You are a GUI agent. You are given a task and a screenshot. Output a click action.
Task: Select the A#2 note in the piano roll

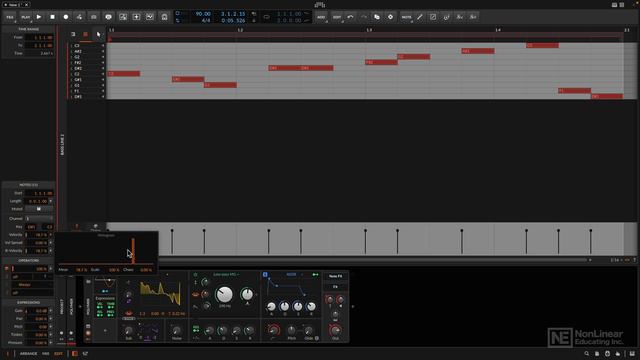pos(478,51)
